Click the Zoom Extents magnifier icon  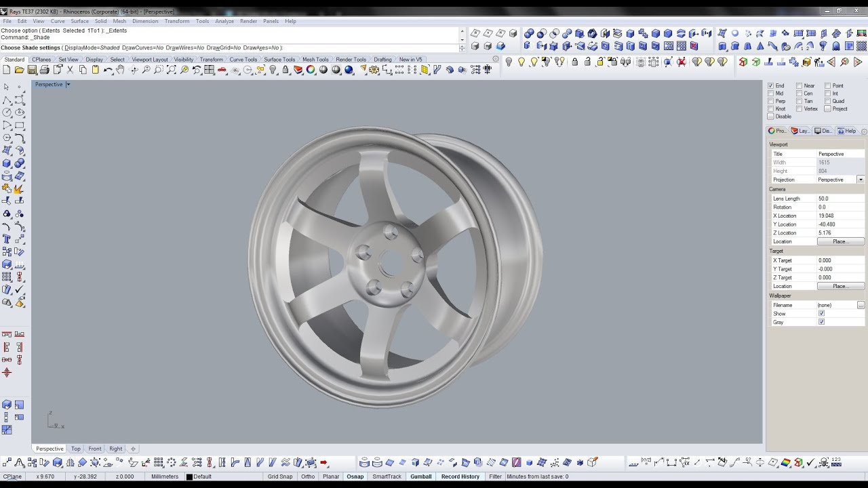pos(172,70)
